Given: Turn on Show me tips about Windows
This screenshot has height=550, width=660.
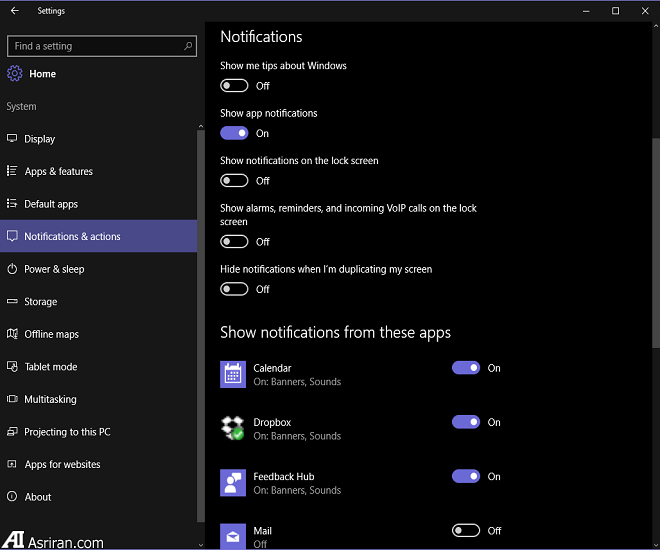Looking at the screenshot, I should click(234, 86).
